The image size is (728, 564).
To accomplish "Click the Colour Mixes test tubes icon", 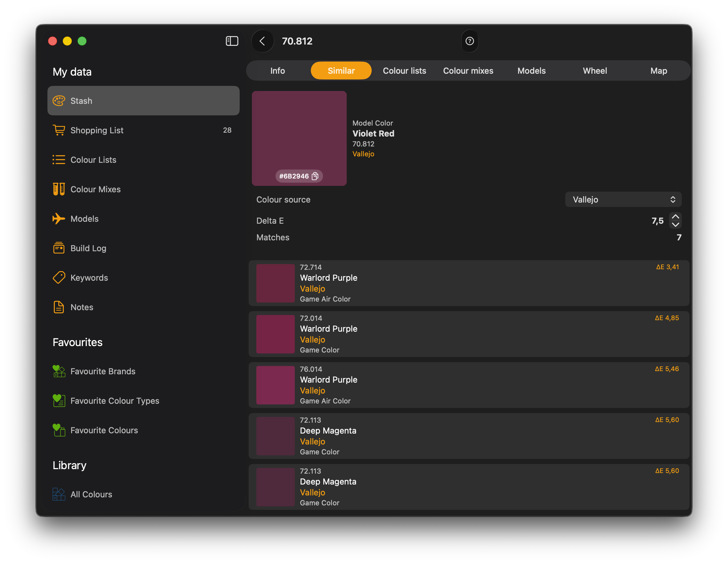I will 59,189.
